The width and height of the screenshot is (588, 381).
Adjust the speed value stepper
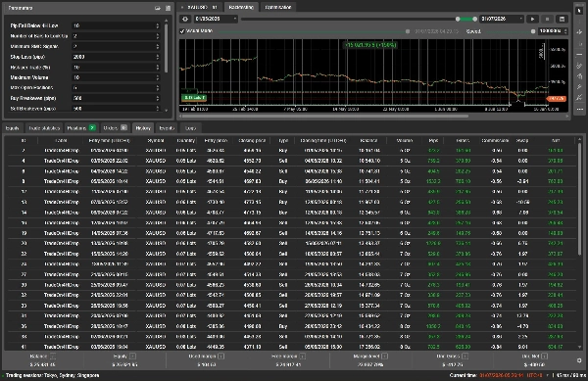tap(565, 31)
